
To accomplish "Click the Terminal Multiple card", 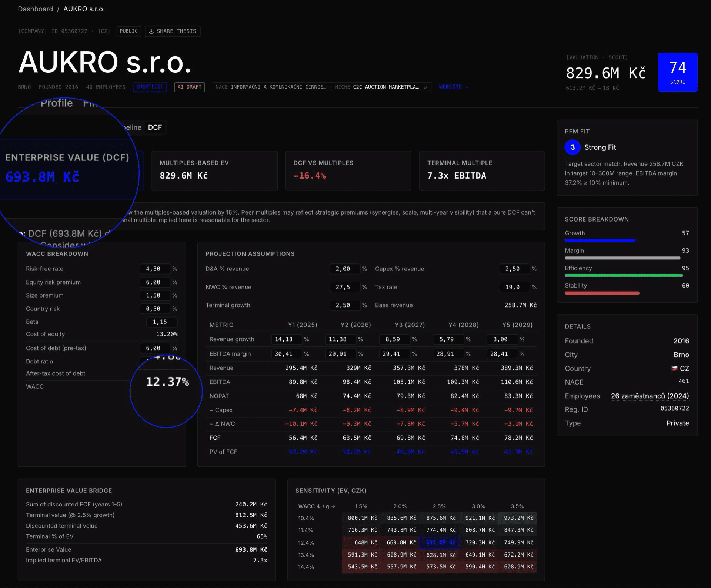I will point(482,170).
